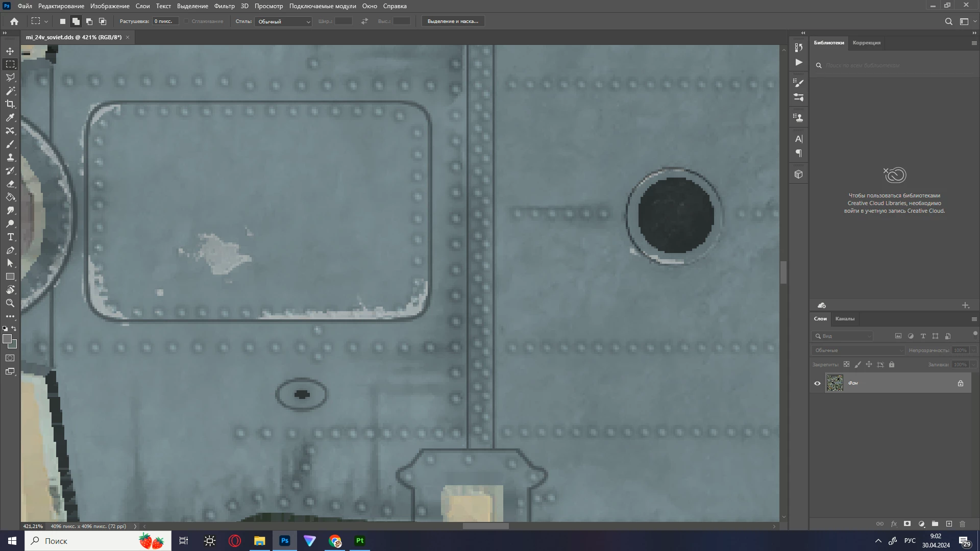This screenshot has height=551, width=980.
Task: Open the Стили dropdown set to Обычный
Action: coord(283,21)
